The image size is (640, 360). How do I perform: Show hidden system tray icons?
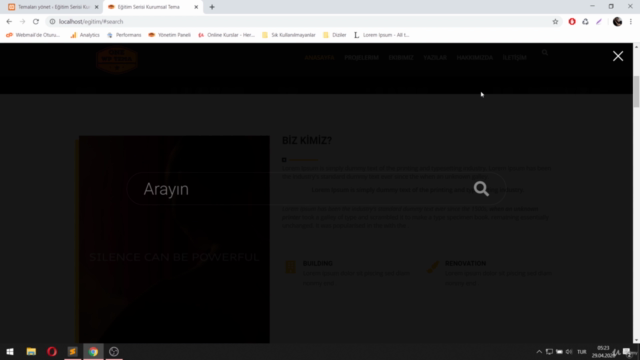(539, 352)
